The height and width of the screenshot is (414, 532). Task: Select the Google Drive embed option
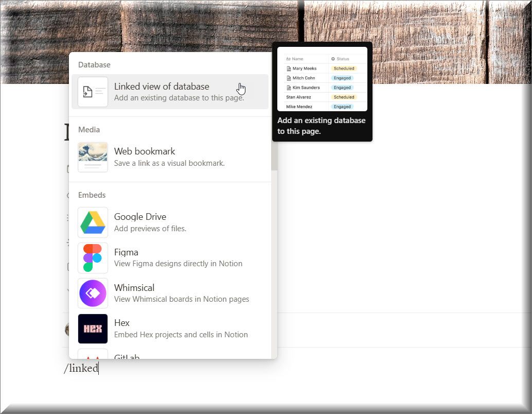[x=170, y=222]
